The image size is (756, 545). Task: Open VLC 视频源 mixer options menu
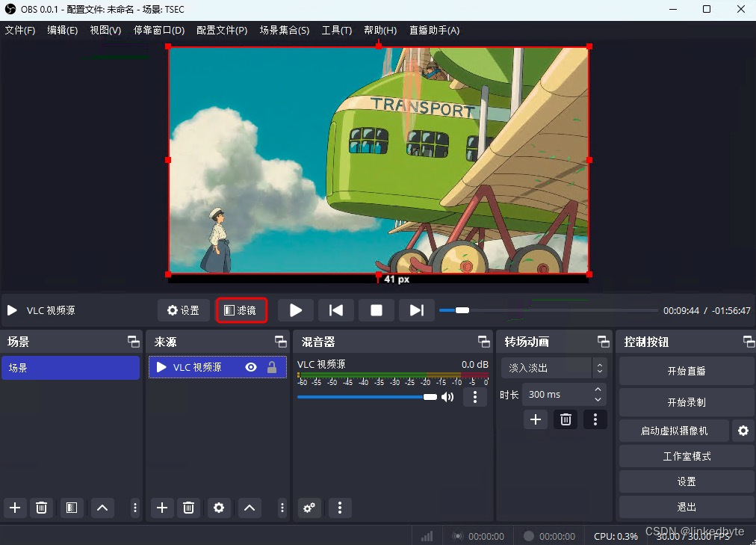pyautogui.click(x=475, y=397)
